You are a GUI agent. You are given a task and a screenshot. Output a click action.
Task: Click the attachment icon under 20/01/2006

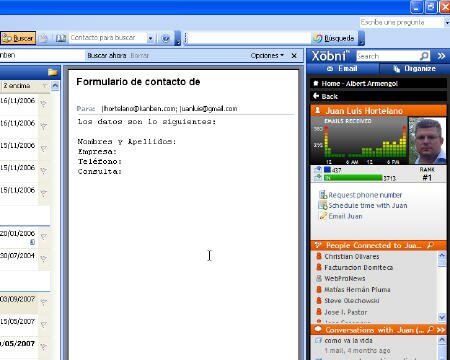(32, 242)
